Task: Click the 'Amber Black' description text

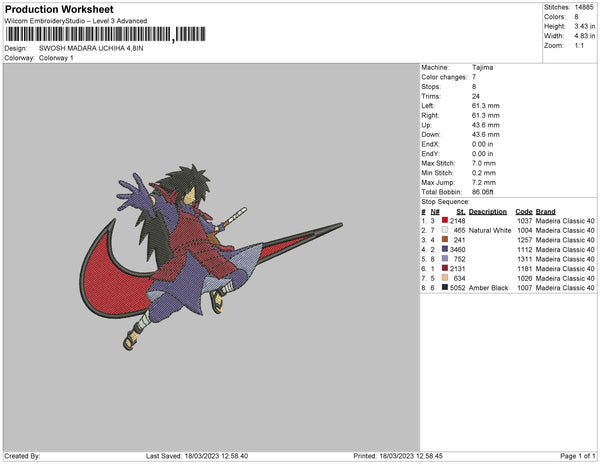Action: pos(488,288)
